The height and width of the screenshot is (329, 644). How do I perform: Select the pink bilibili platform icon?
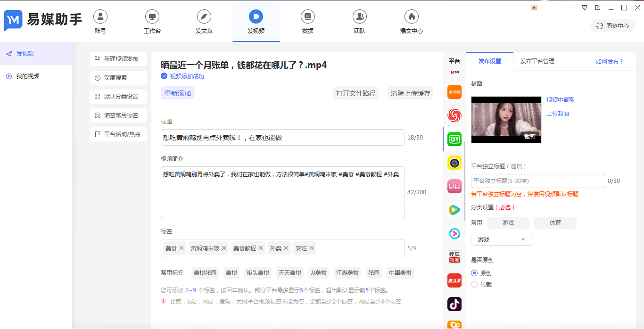[x=454, y=186]
